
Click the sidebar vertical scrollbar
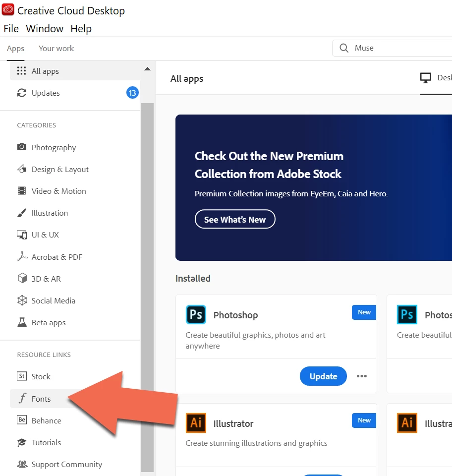coord(147,288)
